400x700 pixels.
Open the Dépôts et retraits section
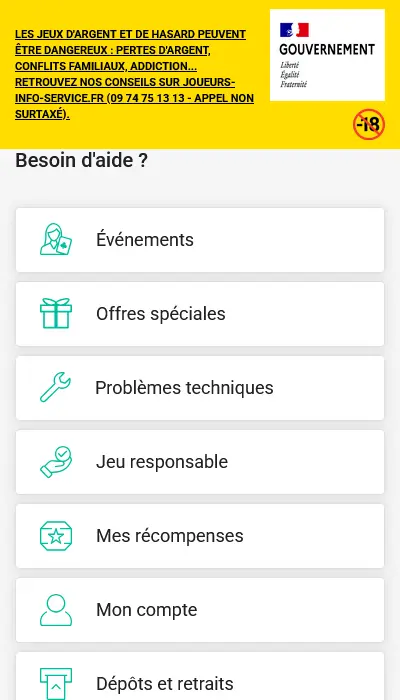pos(200,676)
